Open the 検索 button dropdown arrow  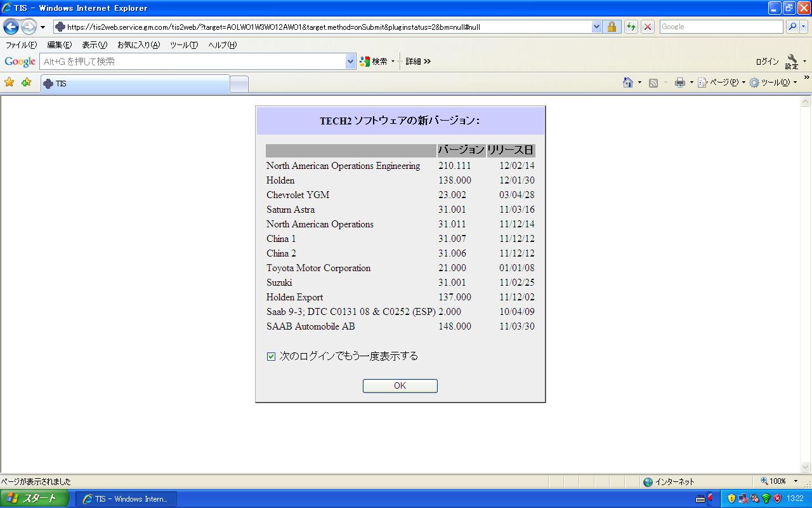[x=393, y=62]
